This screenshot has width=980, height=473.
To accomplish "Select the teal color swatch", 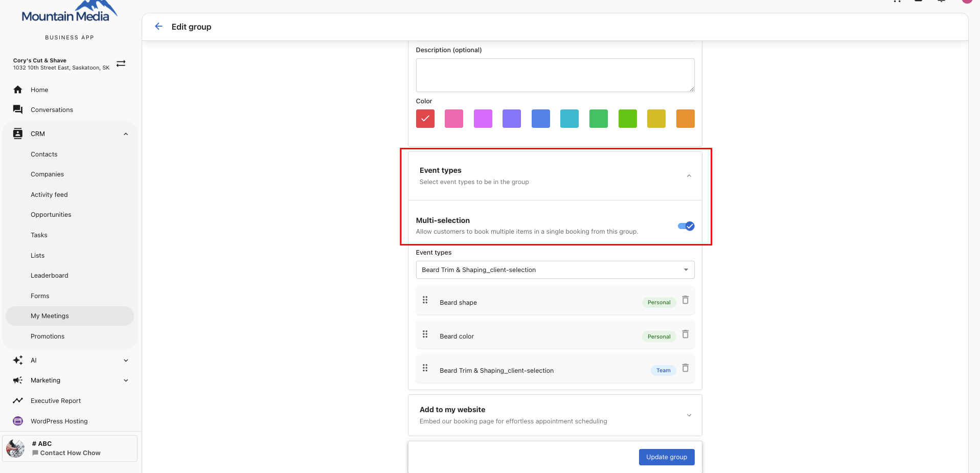I will coord(569,119).
